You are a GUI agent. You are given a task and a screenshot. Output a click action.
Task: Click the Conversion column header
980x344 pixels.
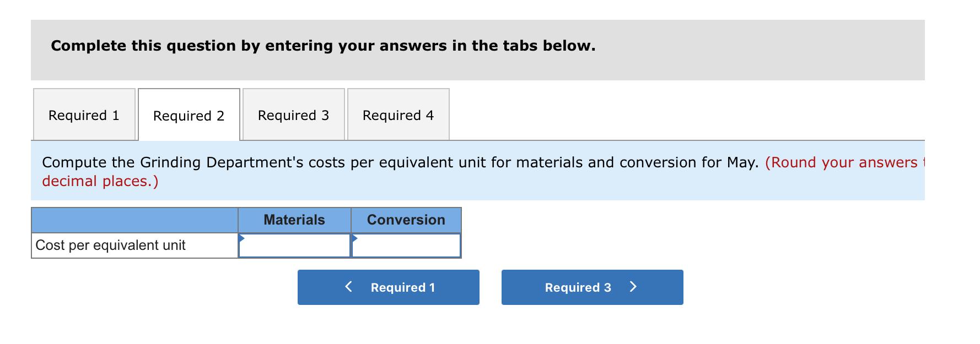click(x=405, y=220)
